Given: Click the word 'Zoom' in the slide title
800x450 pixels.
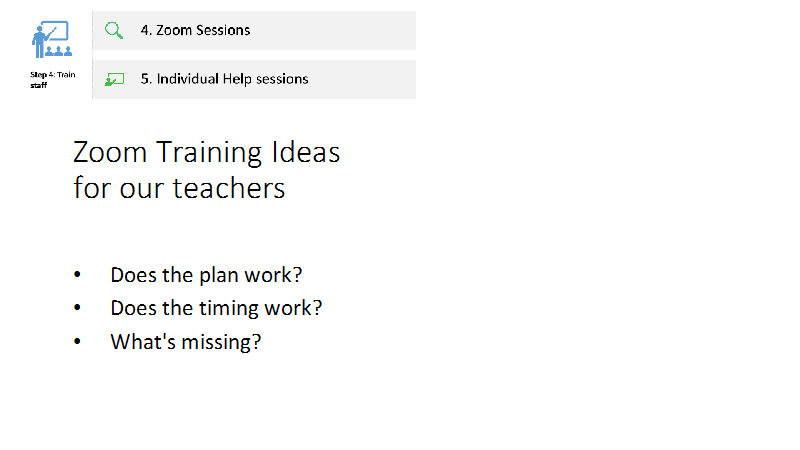Looking at the screenshot, I should [x=110, y=152].
